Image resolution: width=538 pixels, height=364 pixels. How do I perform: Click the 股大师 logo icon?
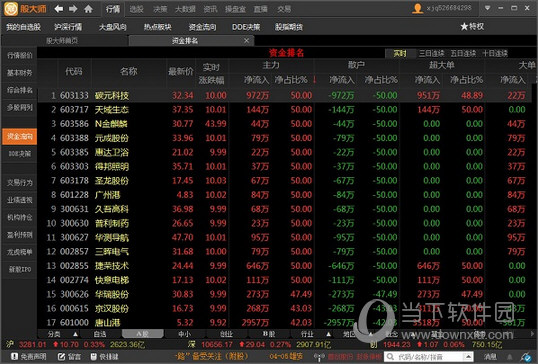pyautogui.click(x=11, y=9)
